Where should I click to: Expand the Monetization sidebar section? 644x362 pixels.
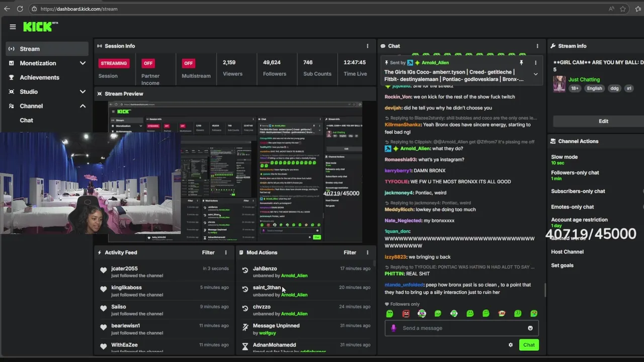click(x=83, y=63)
